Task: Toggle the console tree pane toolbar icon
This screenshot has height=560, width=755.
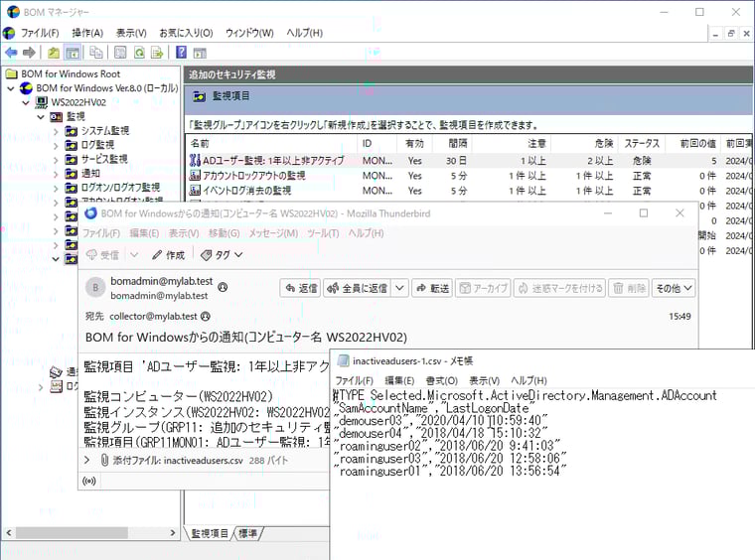Action: (x=73, y=53)
